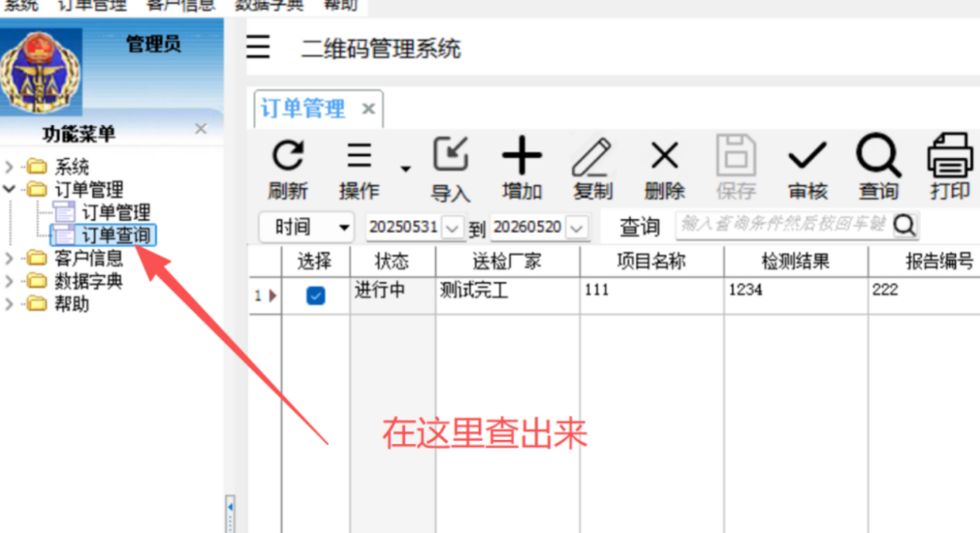The height and width of the screenshot is (533, 980).
Task: Expand the 客户信息 tree folder
Action: 9,259
